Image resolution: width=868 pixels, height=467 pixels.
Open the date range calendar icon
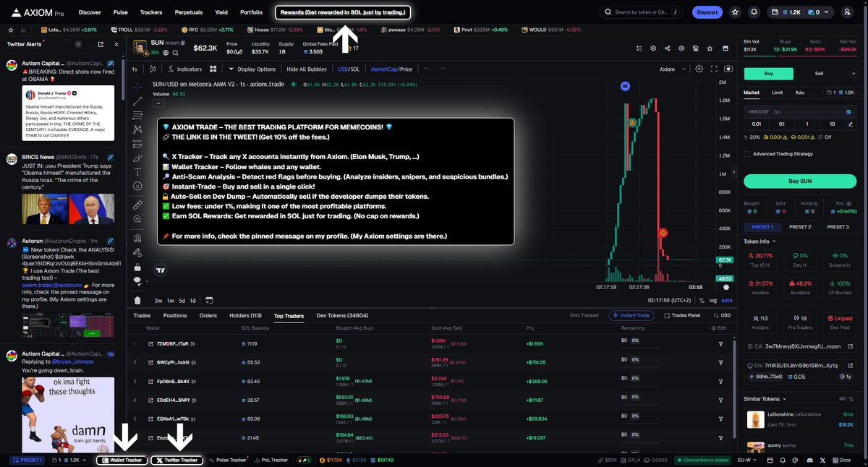[209, 300]
